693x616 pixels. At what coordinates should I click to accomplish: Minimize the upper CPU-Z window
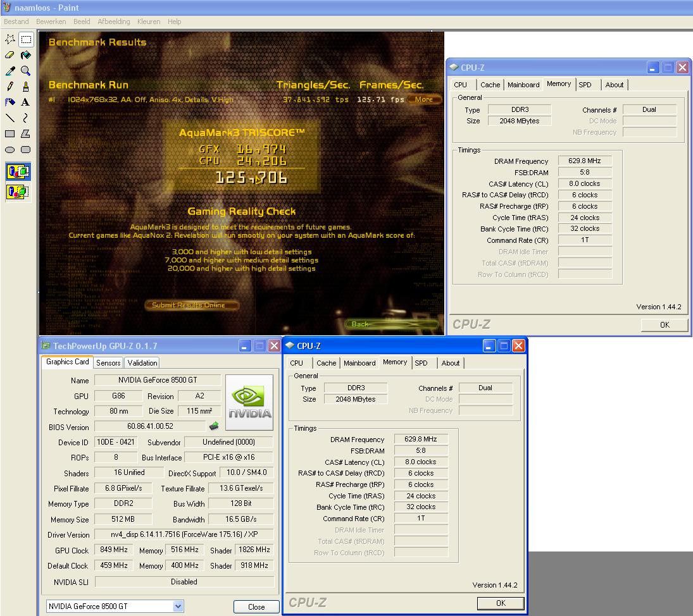tap(653, 68)
